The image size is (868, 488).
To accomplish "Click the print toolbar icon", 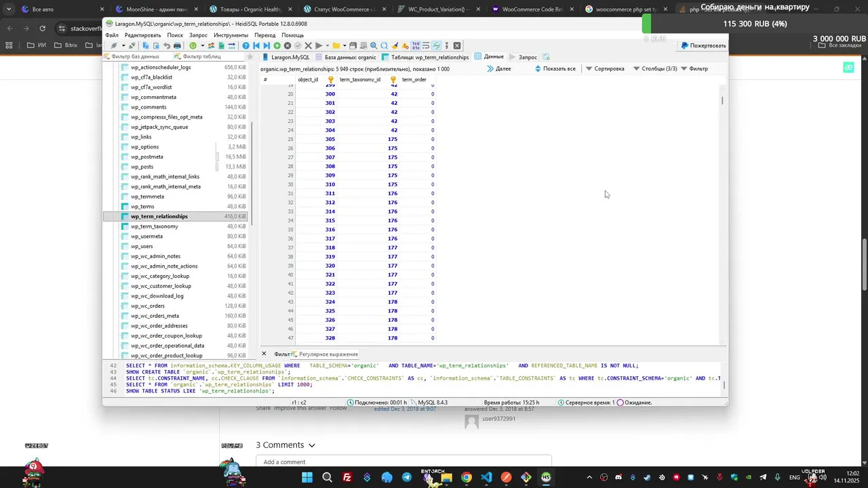I will click(x=177, y=45).
